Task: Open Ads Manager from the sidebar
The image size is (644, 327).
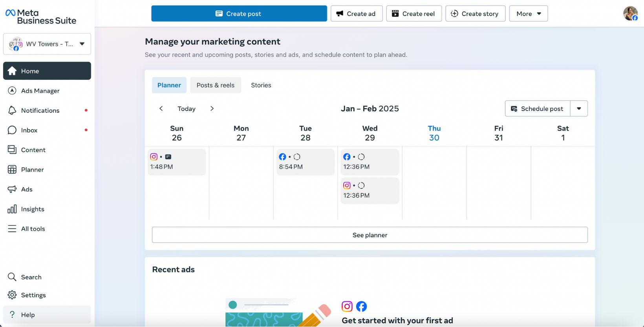Action: (x=40, y=91)
